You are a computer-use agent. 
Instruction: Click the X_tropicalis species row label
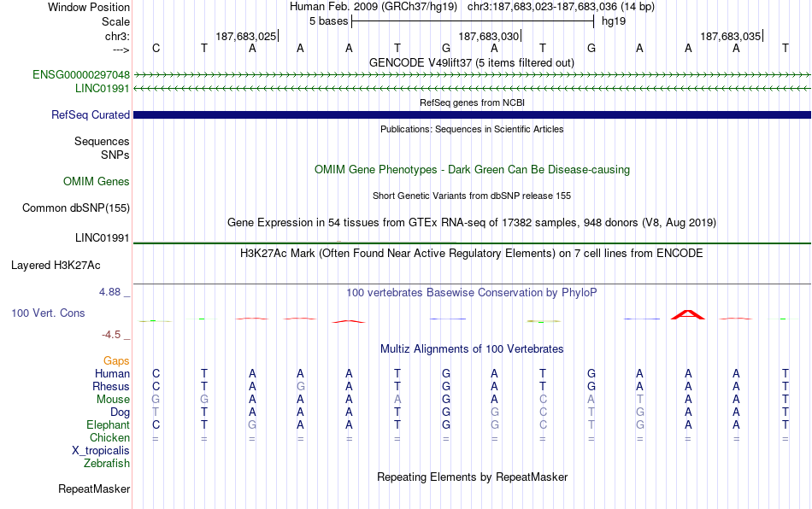(101, 451)
